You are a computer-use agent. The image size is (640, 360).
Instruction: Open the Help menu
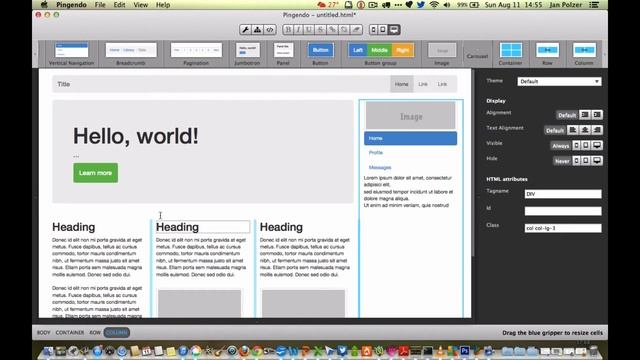(163, 5)
